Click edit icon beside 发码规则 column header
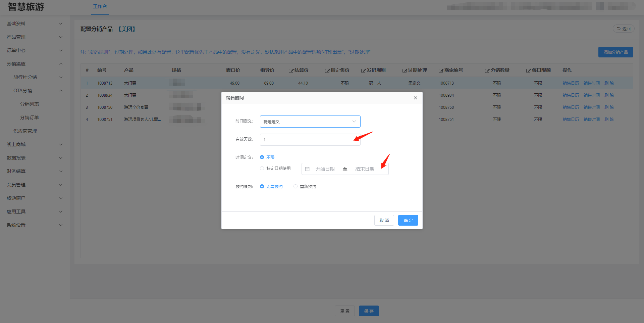The image size is (644, 323). point(363,71)
